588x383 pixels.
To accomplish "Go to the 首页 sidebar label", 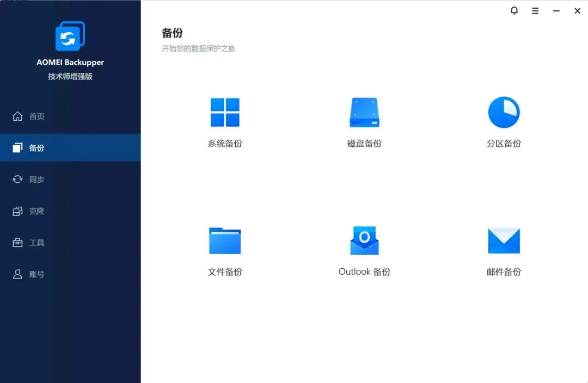I will (x=37, y=116).
